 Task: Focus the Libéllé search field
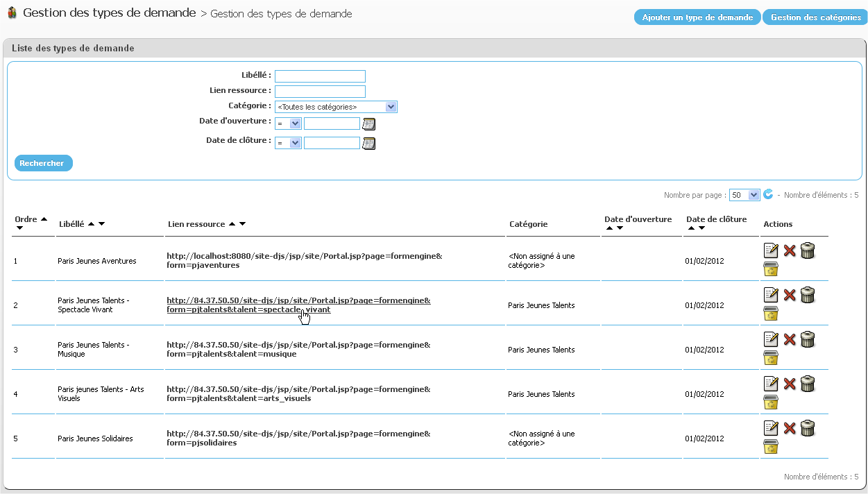click(x=320, y=76)
